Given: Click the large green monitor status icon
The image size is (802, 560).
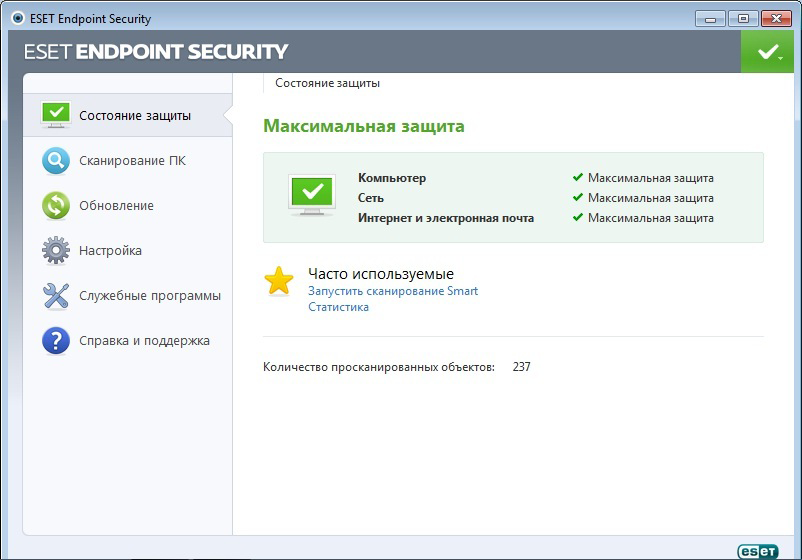Looking at the screenshot, I should tap(312, 196).
